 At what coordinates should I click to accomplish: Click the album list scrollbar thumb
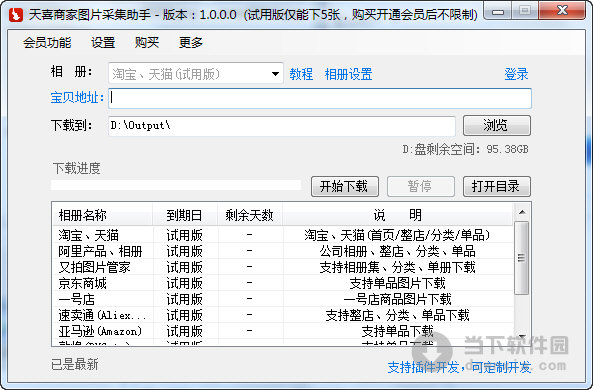coord(522,258)
